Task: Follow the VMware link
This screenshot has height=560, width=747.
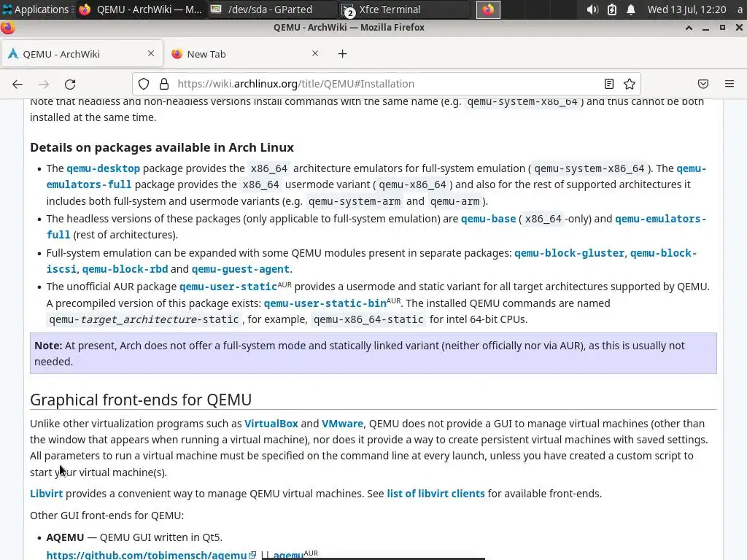Action: click(x=342, y=424)
